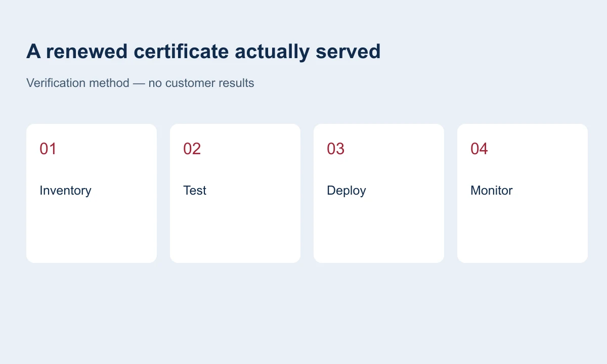Select the Monitor step label
This screenshot has height=364, width=607.
coord(492,191)
